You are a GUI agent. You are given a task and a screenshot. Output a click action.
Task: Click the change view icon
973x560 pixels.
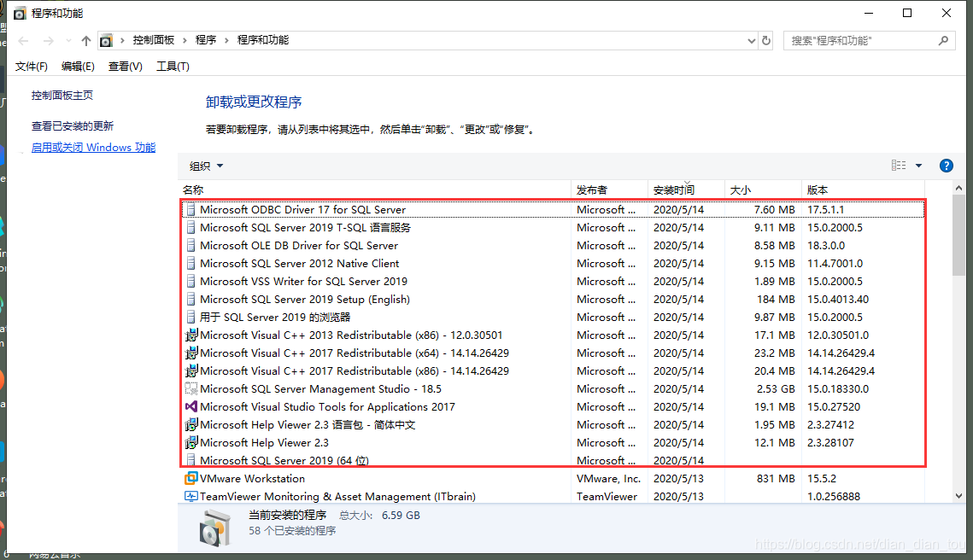click(899, 165)
